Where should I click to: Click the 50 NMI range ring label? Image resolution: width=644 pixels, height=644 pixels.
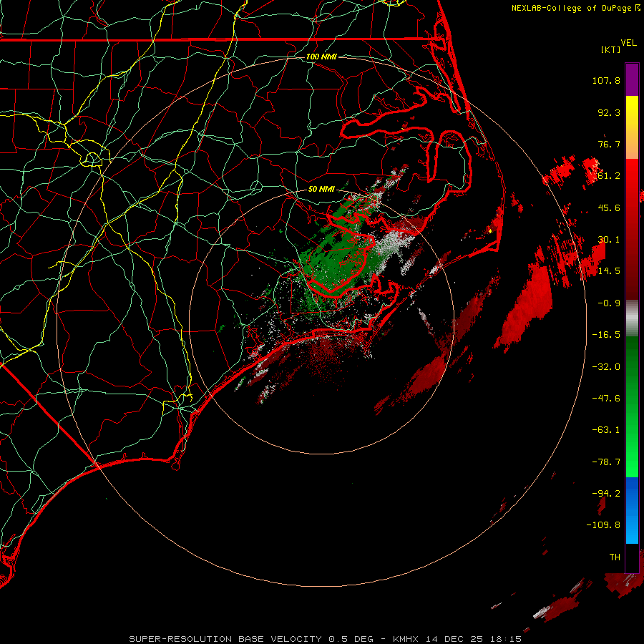(x=321, y=189)
